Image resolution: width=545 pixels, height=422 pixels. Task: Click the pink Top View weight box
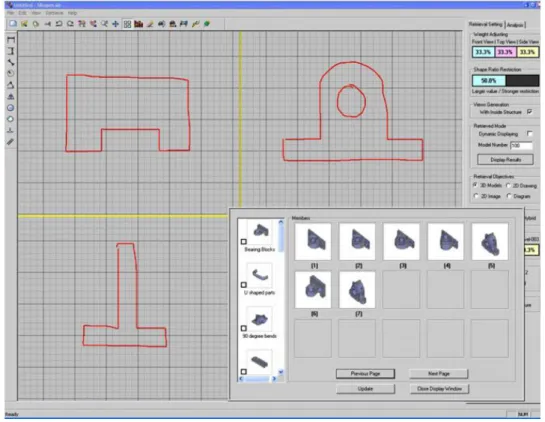(x=505, y=52)
